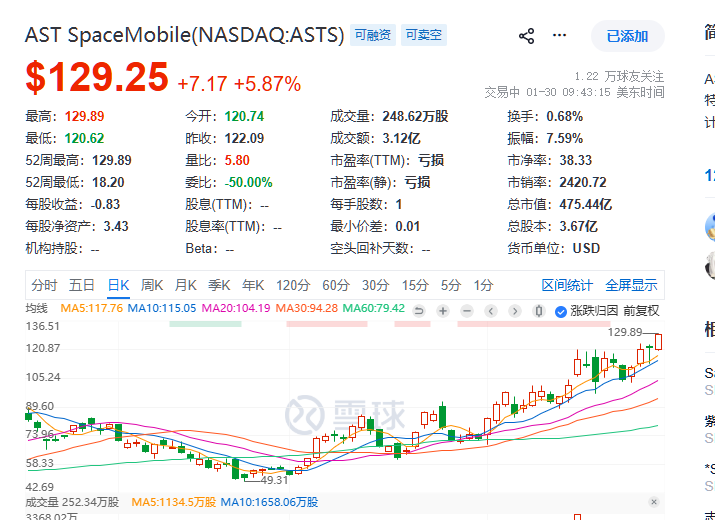Click the 成交量 value 248.62万股
Image resolution: width=715 pixels, height=520 pixels.
coord(415,117)
